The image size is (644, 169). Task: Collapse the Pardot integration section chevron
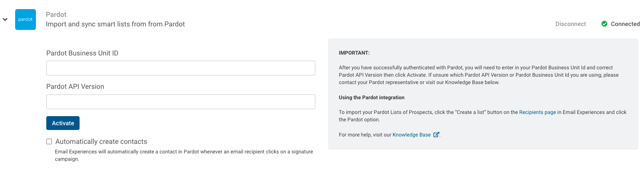click(5, 19)
